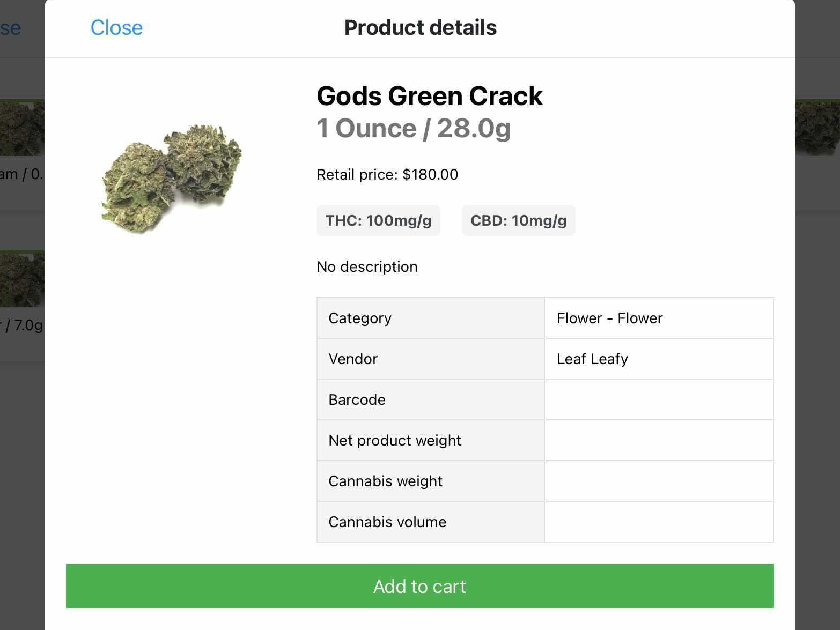
Task: Click the Product details header title
Action: pyautogui.click(x=420, y=28)
